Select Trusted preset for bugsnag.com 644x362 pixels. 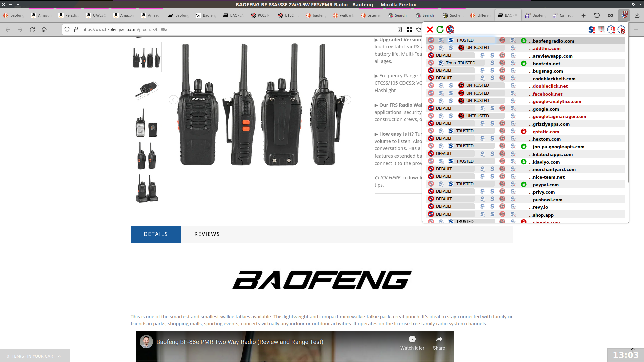coord(492,70)
